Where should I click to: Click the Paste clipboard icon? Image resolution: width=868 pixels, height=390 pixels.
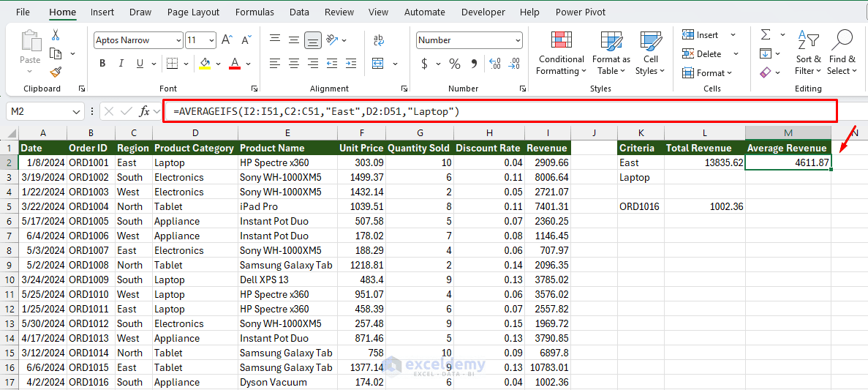coord(30,41)
